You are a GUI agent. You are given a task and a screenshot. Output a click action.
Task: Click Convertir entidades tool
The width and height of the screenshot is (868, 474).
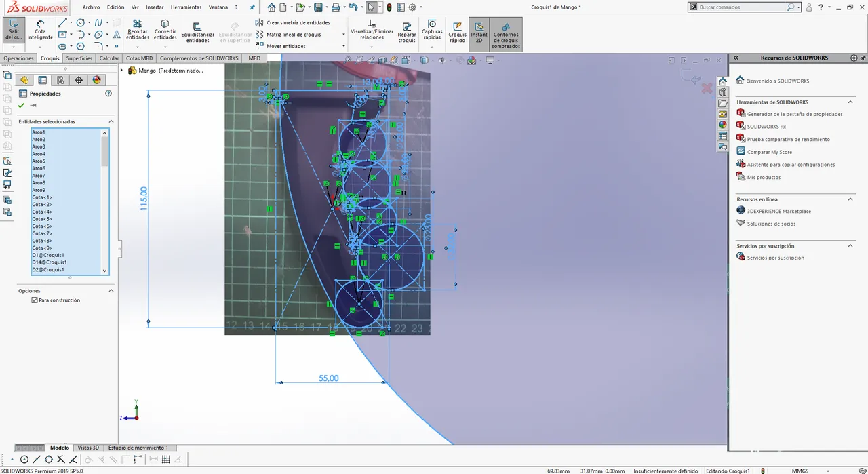165,31
